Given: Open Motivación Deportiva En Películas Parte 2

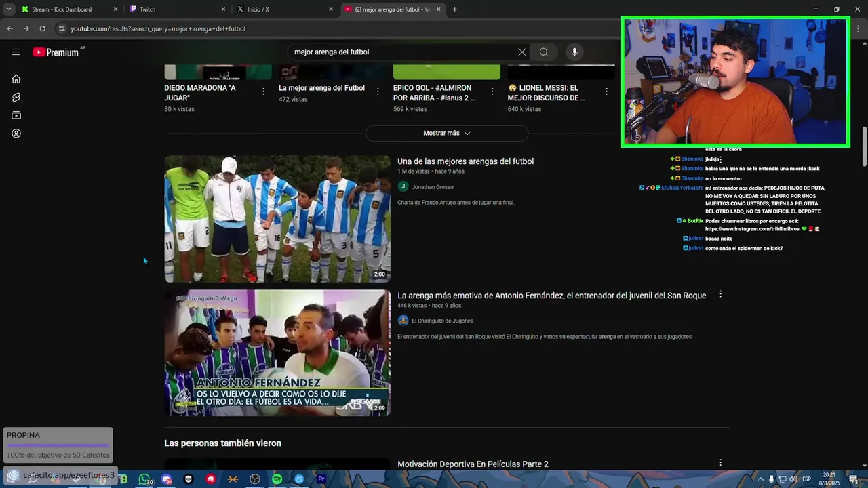Looking at the screenshot, I should coord(473,464).
